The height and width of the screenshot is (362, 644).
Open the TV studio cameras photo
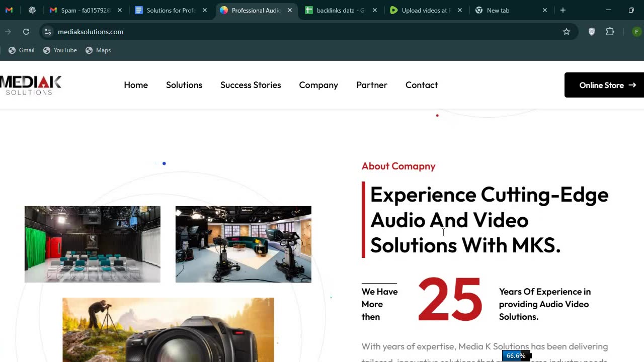coord(244,244)
